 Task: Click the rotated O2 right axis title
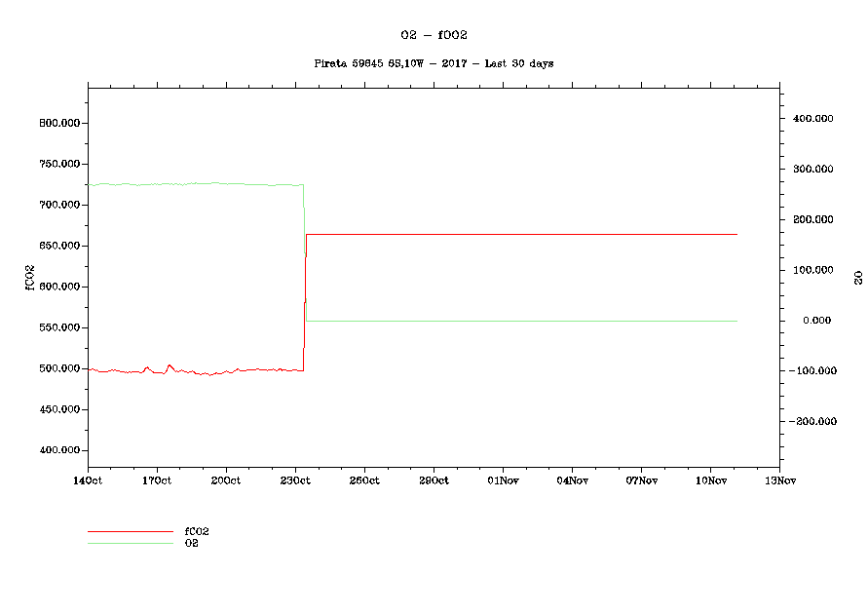(x=858, y=278)
